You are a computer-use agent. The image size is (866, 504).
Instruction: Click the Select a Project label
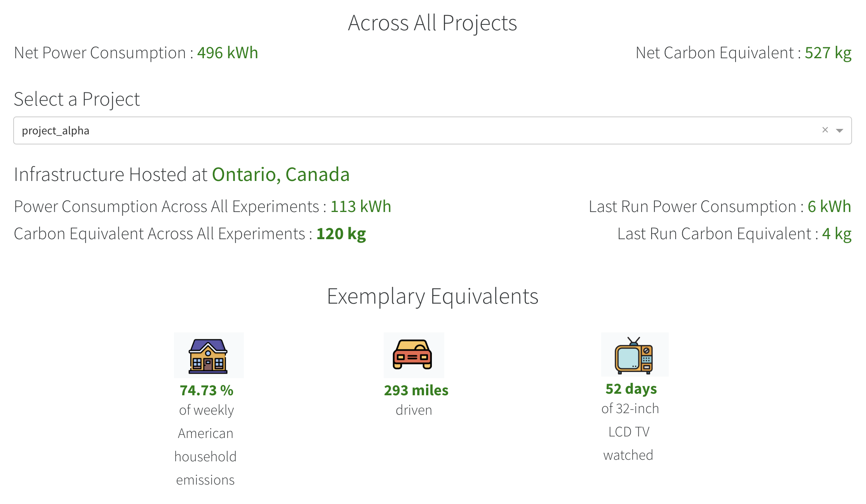tap(77, 99)
